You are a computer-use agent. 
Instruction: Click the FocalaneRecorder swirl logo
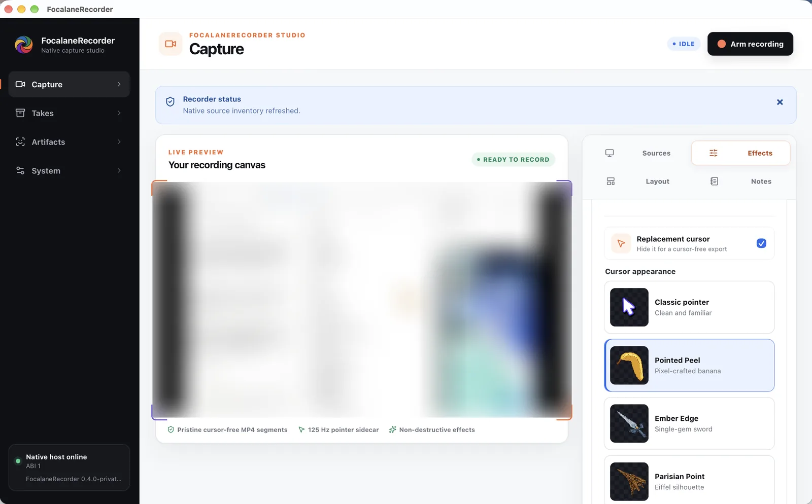click(24, 45)
